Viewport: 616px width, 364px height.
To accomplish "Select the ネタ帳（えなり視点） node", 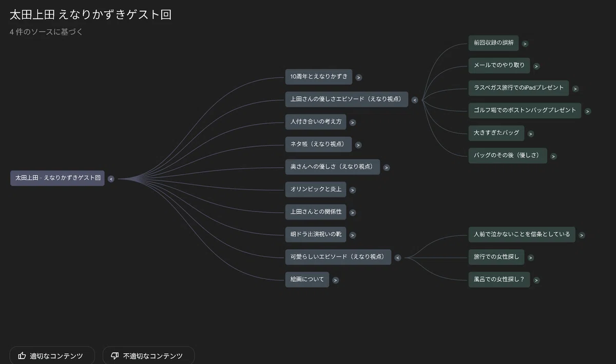I will (x=318, y=145).
